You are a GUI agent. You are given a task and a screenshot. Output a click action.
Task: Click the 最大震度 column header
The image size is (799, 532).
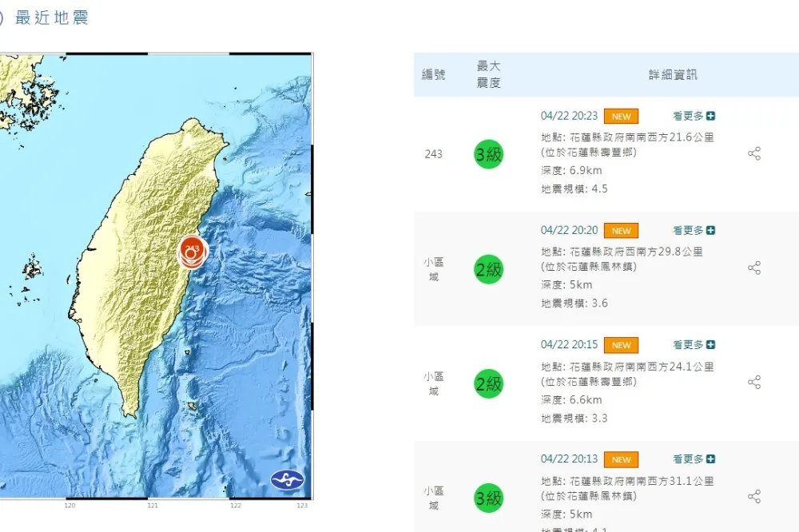[x=489, y=74]
